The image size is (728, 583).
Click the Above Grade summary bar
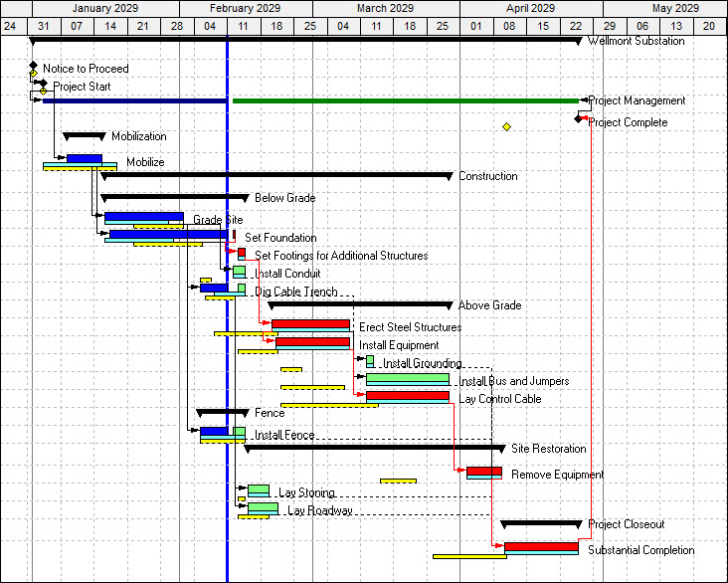tap(359, 304)
